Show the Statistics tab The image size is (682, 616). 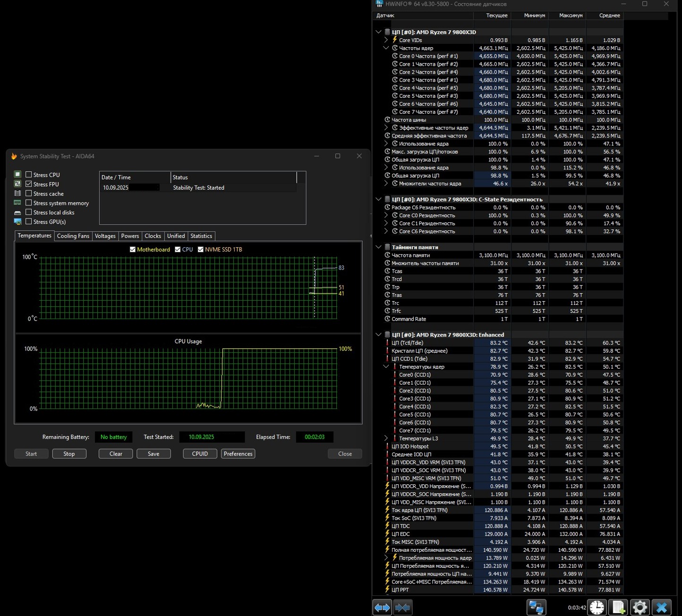pos(201,236)
